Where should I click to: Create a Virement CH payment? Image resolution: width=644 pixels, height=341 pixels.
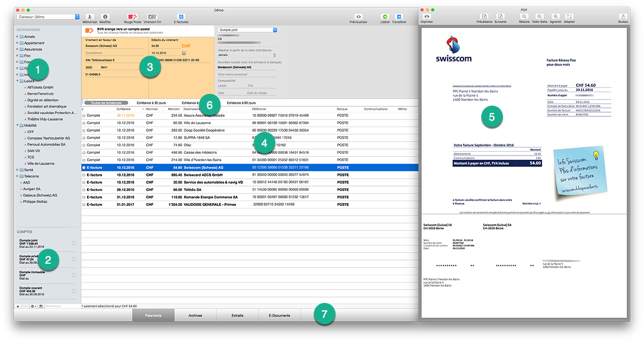point(152,17)
